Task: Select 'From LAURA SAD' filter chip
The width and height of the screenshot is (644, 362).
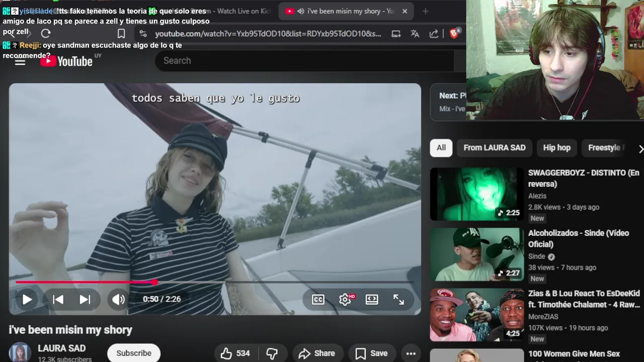Action: (x=495, y=148)
